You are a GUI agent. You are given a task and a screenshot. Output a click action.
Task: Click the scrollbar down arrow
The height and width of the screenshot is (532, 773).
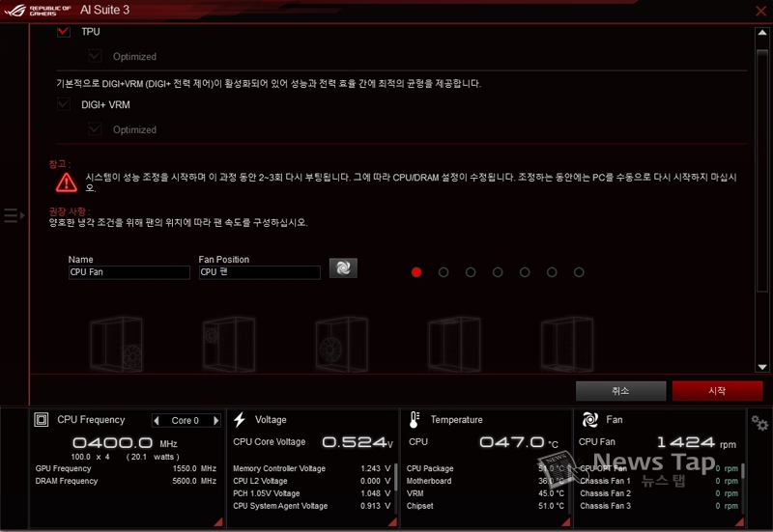pyautogui.click(x=761, y=367)
